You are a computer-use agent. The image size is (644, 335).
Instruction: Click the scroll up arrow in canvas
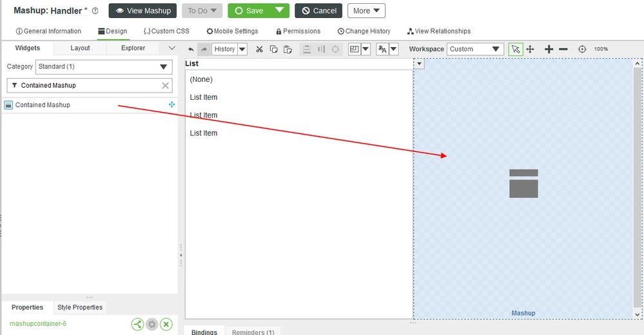coord(638,64)
